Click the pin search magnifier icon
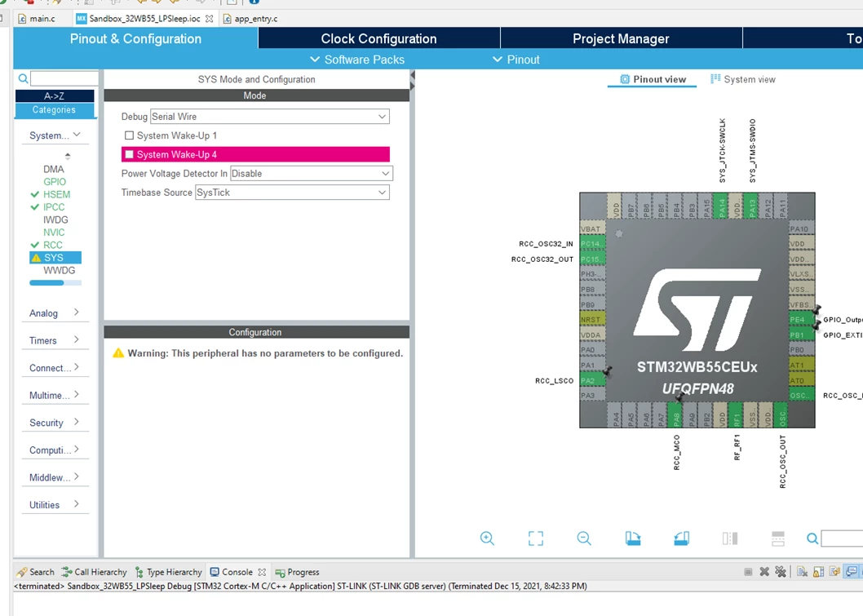This screenshot has height=616, width=863. [812, 538]
